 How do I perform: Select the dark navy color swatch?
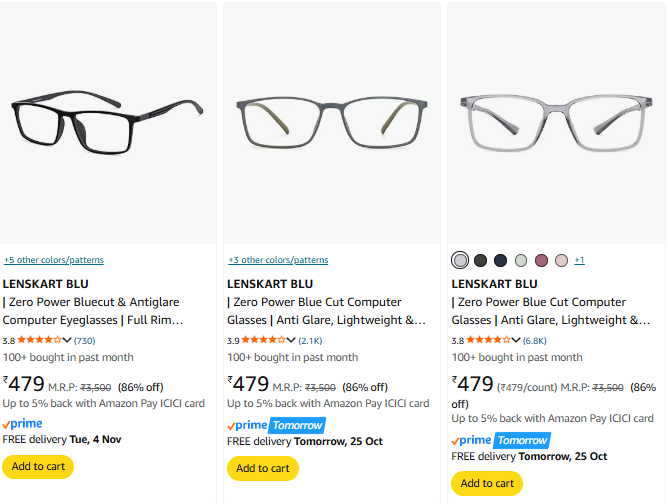coord(500,260)
